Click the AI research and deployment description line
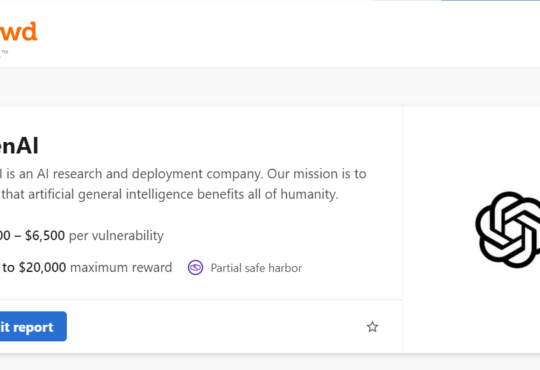 [183, 174]
